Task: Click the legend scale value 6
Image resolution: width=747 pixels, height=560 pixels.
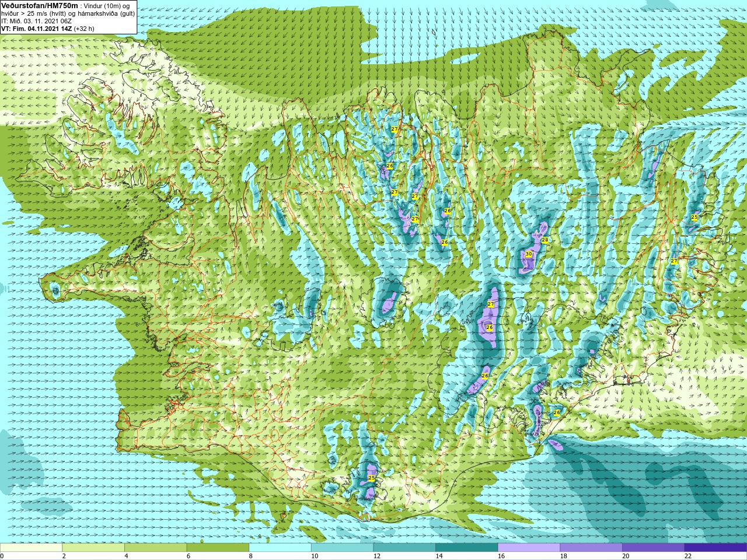Action: tap(189, 556)
